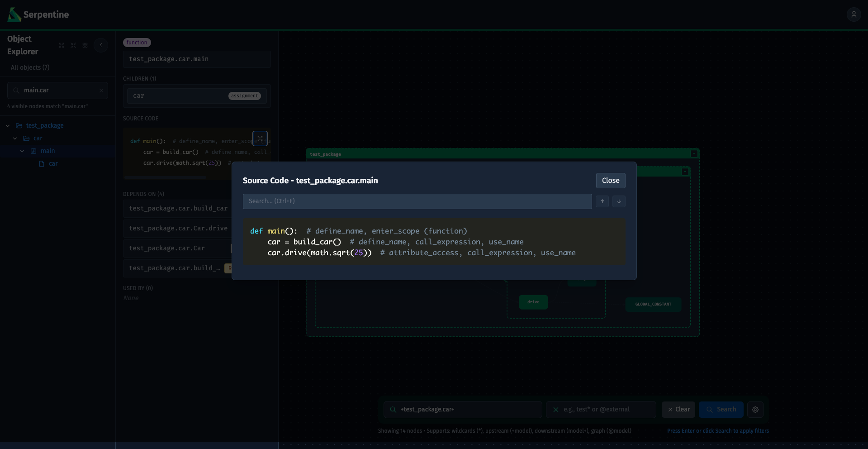Jump to next match with down arrow

click(619, 201)
